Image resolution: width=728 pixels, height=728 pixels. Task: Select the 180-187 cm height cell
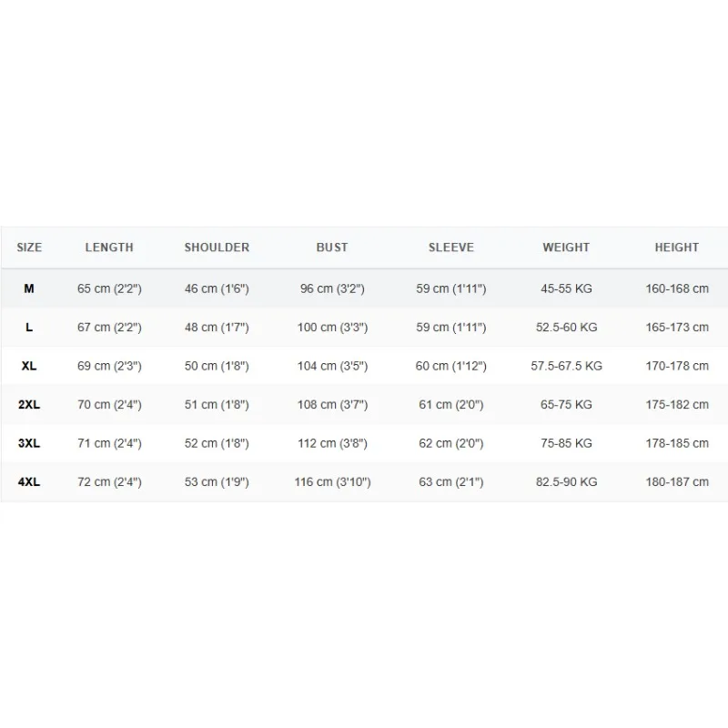(677, 482)
